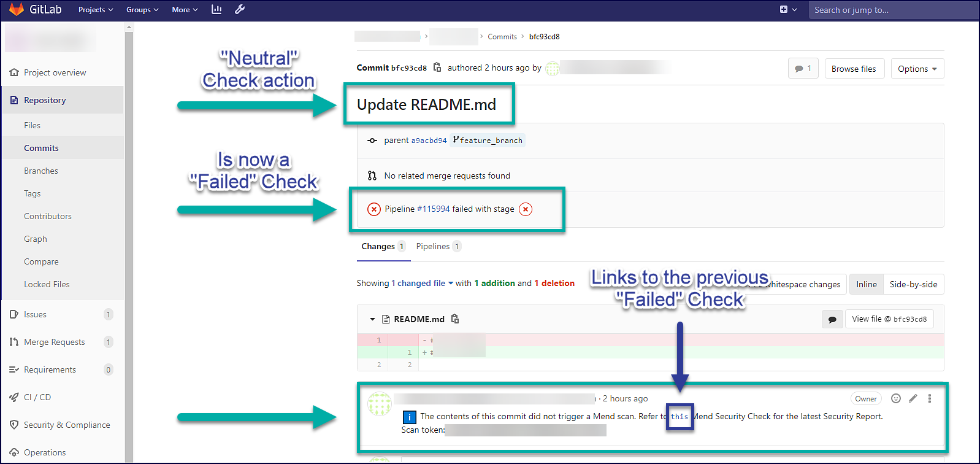Copy README.md file path icon
980x464 pixels.
[x=455, y=319]
